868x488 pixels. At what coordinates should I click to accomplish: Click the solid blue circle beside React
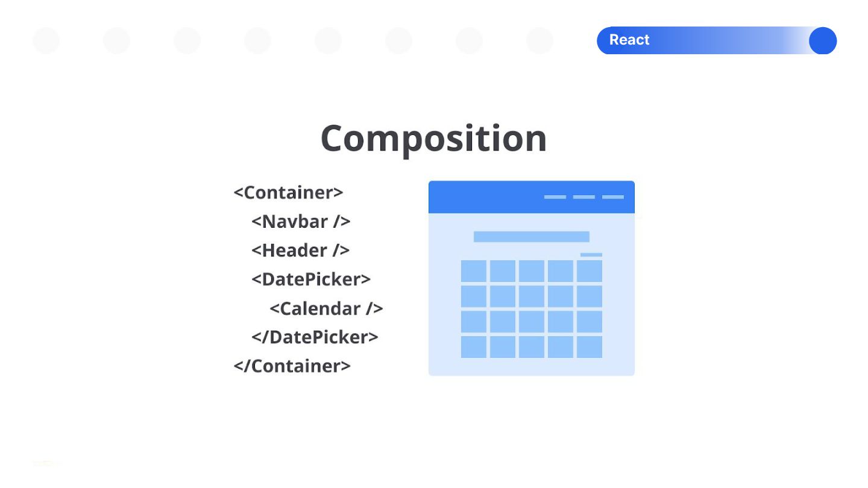823,41
